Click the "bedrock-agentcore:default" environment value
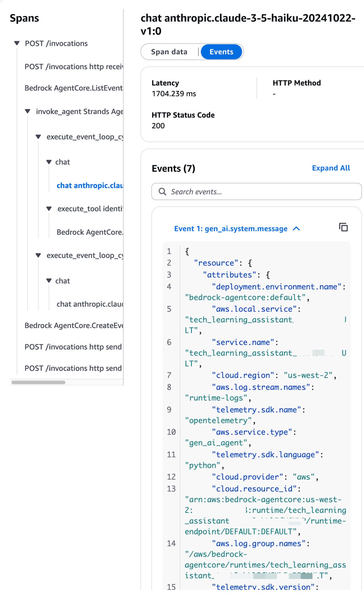This screenshot has height=594, width=364. point(245,297)
